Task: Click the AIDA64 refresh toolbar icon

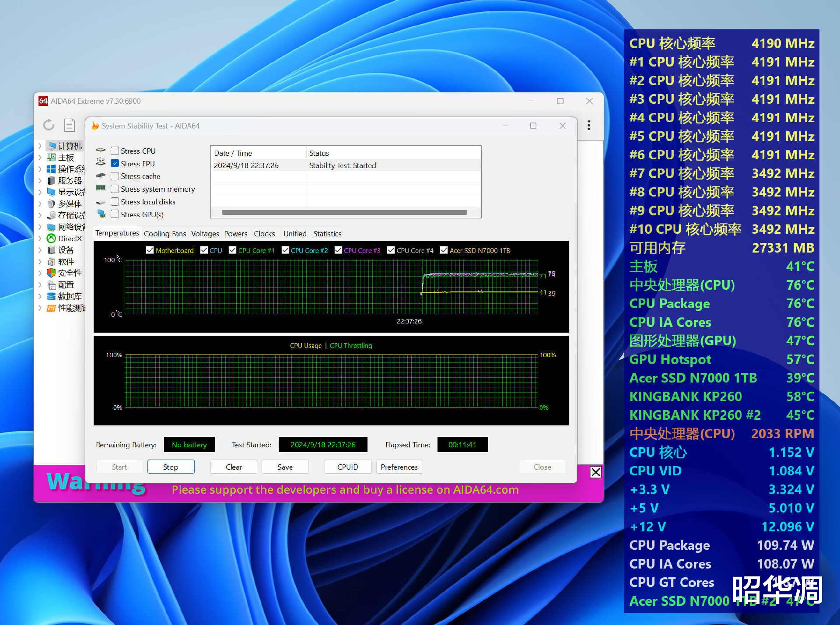Action: click(49, 125)
